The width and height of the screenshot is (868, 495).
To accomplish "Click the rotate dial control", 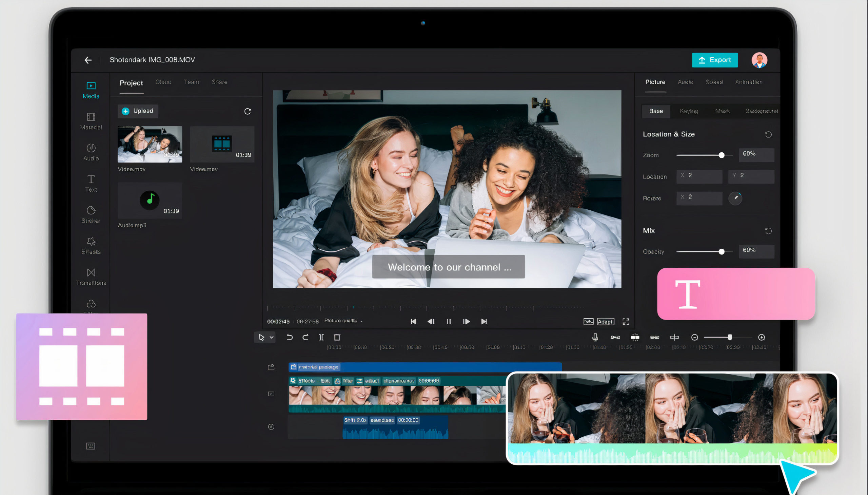I will 735,198.
